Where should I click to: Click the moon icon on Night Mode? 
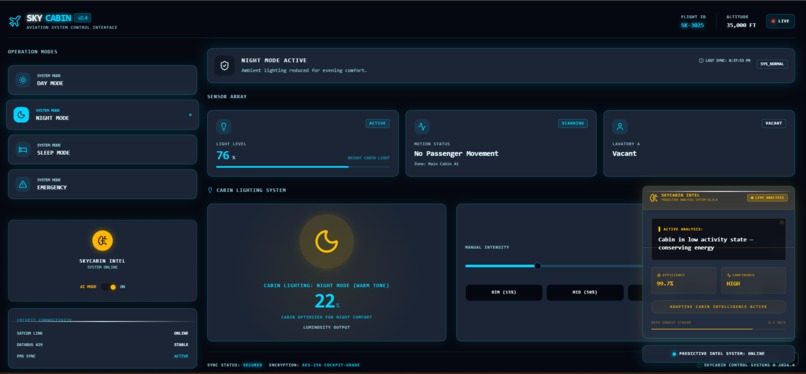21,115
